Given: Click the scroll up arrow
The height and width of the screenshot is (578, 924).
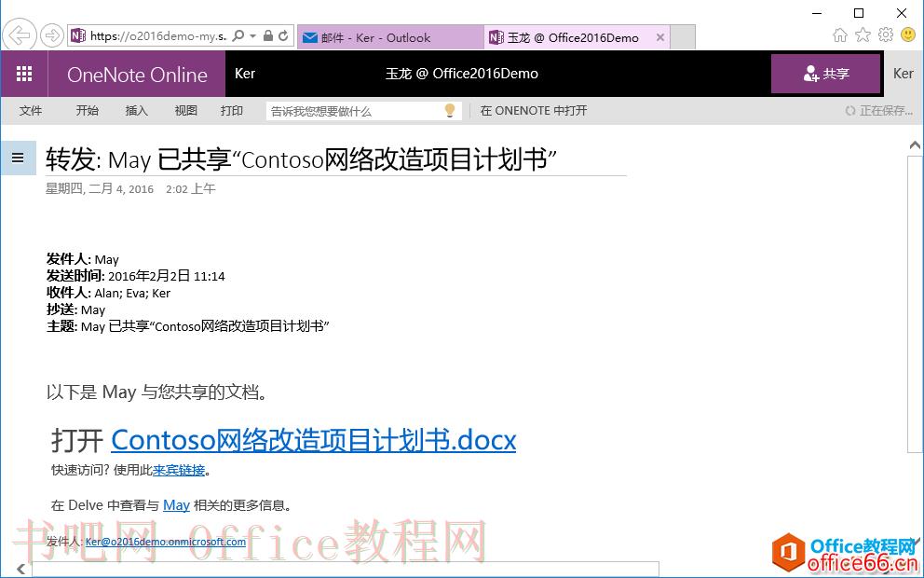Looking at the screenshot, I should (916, 145).
